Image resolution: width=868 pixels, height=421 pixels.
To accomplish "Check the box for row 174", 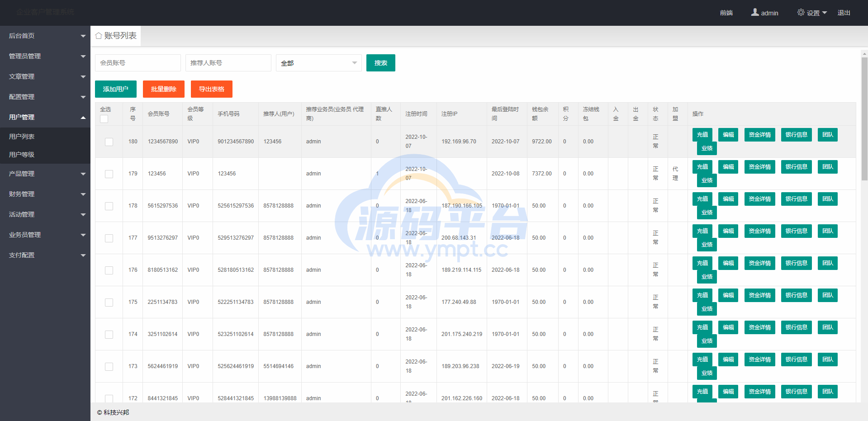I will point(109,335).
